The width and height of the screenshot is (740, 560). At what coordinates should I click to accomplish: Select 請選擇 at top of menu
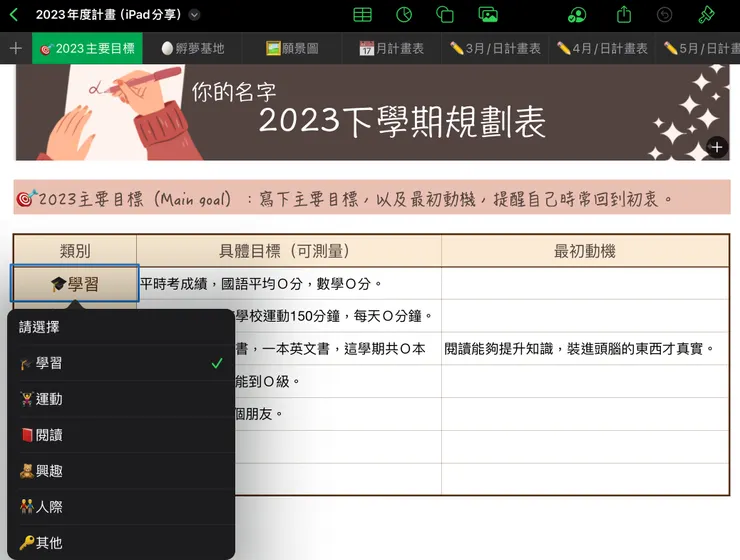(x=121, y=327)
